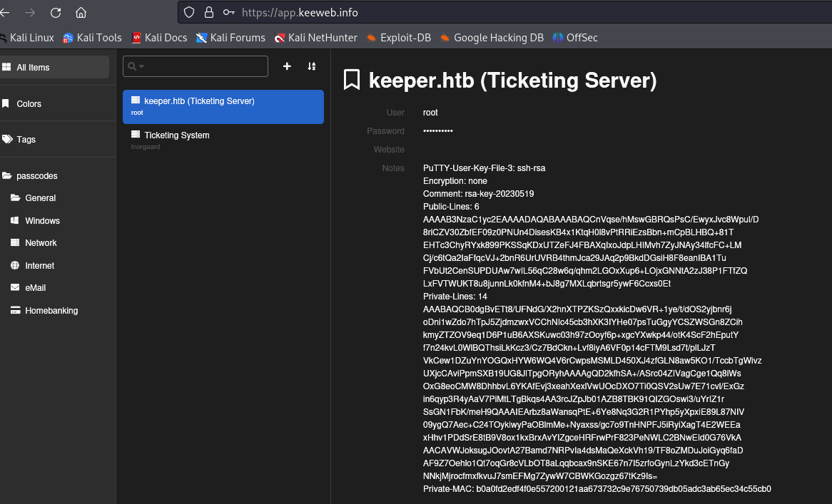Screen dimensions: 832x504
Task: Click the Network server icon
Action: pyautogui.click(x=15, y=242)
